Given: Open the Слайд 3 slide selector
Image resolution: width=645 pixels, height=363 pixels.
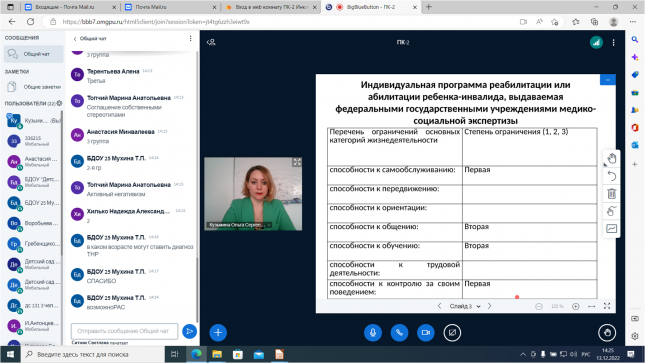Looking at the screenshot, I should [465, 306].
